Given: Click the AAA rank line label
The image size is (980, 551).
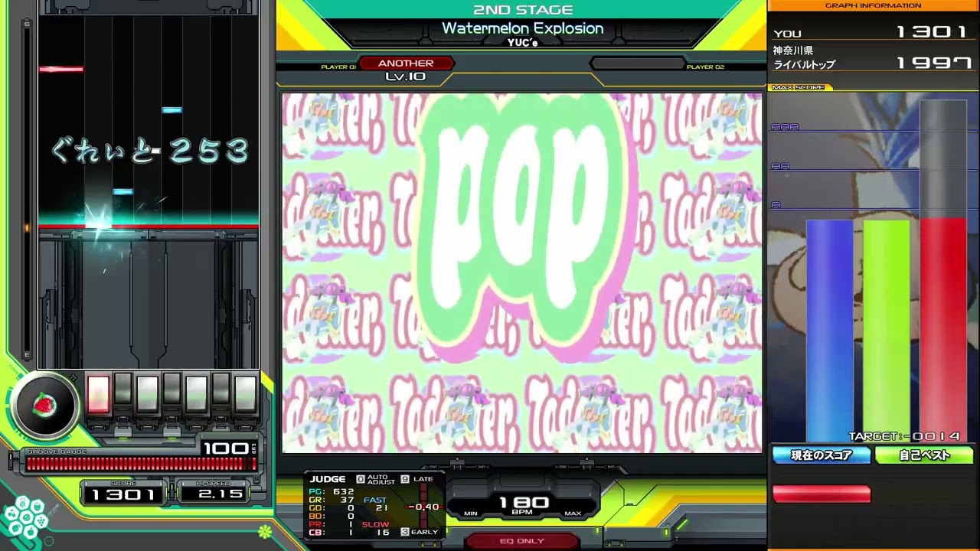Looking at the screenshot, I should coord(785,127).
